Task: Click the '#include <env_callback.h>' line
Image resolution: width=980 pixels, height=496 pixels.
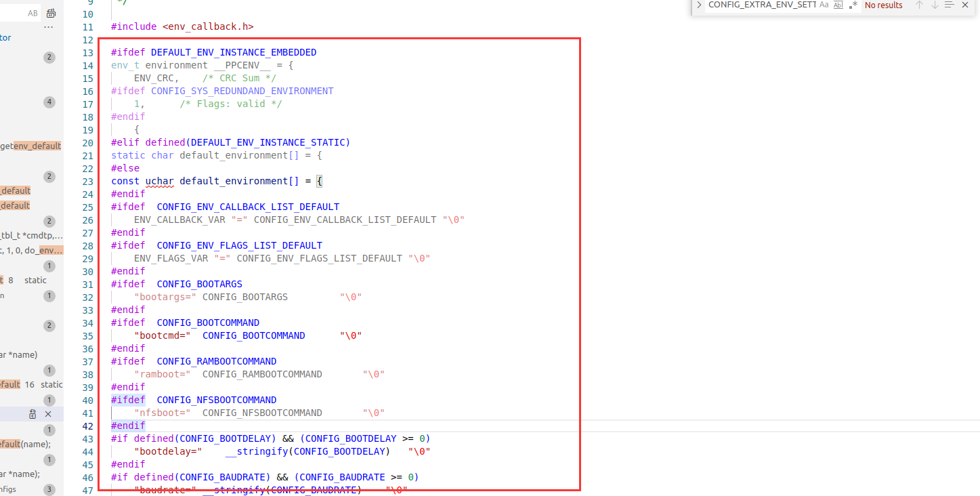Action: coord(183,27)
